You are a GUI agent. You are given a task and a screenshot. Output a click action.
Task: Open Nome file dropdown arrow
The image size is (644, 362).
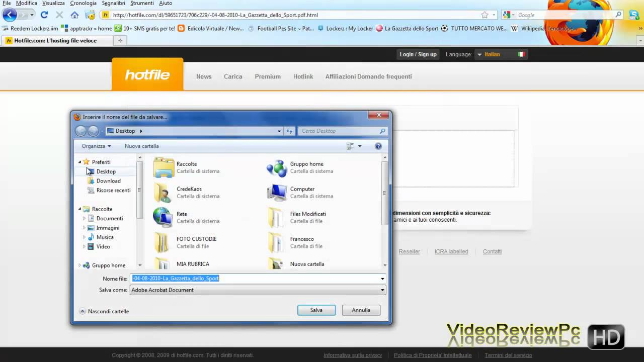382,279
